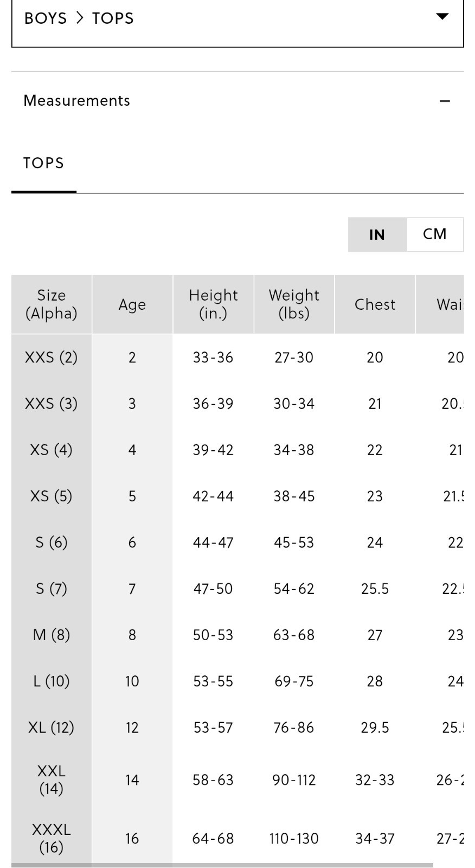Click the Size (Alpha) column header
The height and width of the screenshot is (868, 475).
(x=52, y=304)
